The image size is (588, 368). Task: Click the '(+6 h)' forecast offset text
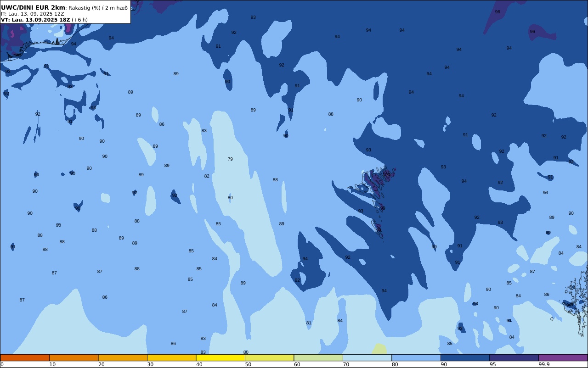point(79,20)
